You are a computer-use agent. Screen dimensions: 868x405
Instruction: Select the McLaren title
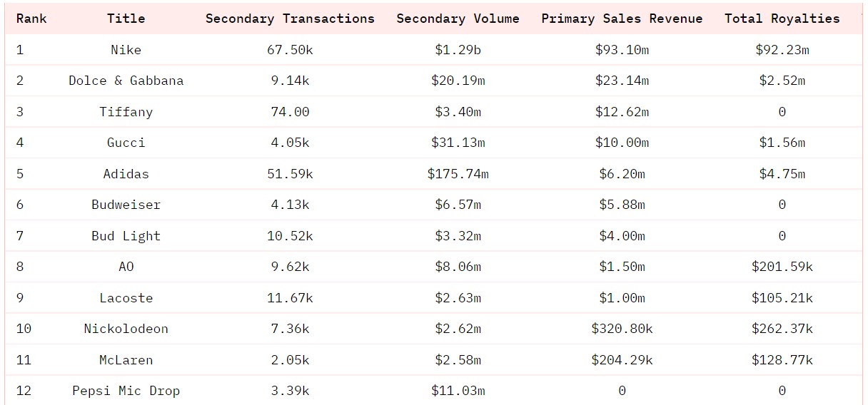click(126, 360)
